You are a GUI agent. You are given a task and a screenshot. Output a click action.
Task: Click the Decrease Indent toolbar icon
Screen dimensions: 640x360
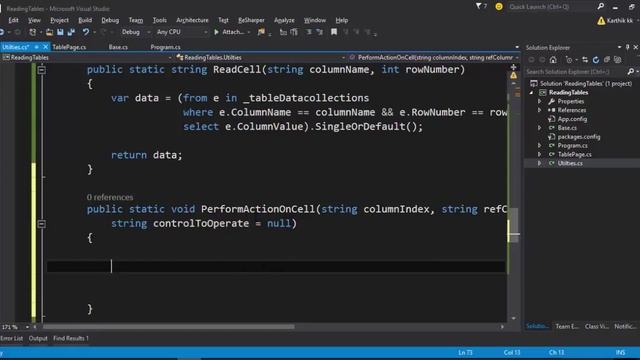(x=283, y=32)
